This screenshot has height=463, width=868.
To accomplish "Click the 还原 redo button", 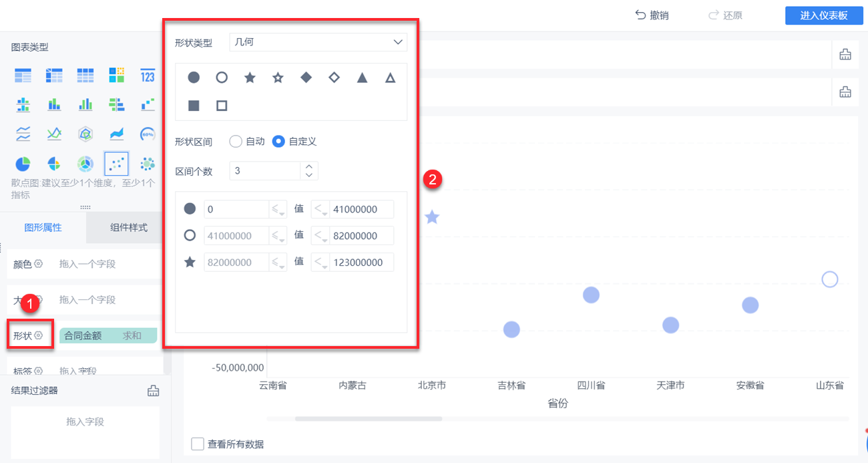I will [x=725, y=15].
